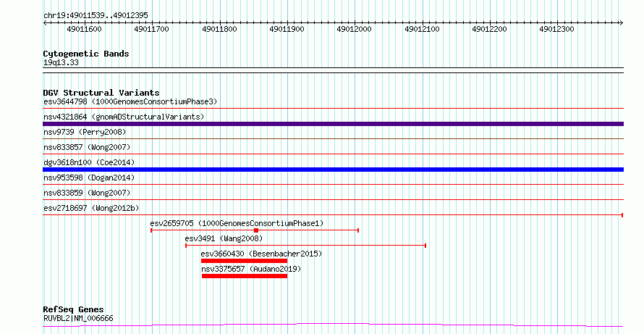This screenshot has height=334, width=644.
Task: Open variant nsv9739 (Perry2008)
Action: tap(85, 132)
